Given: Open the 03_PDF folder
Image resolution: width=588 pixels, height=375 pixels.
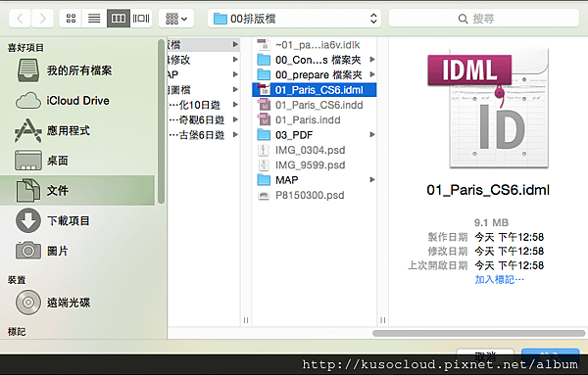Looking at the screenshot, I should pos(315,135).
